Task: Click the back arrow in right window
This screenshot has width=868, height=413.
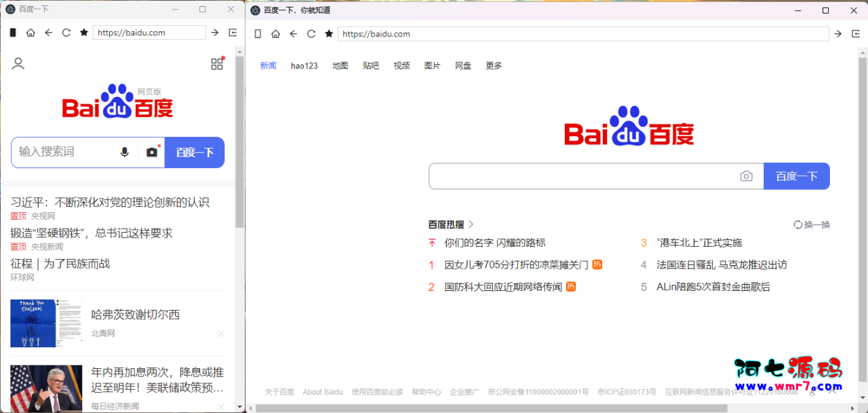Action: coord(293,34)
